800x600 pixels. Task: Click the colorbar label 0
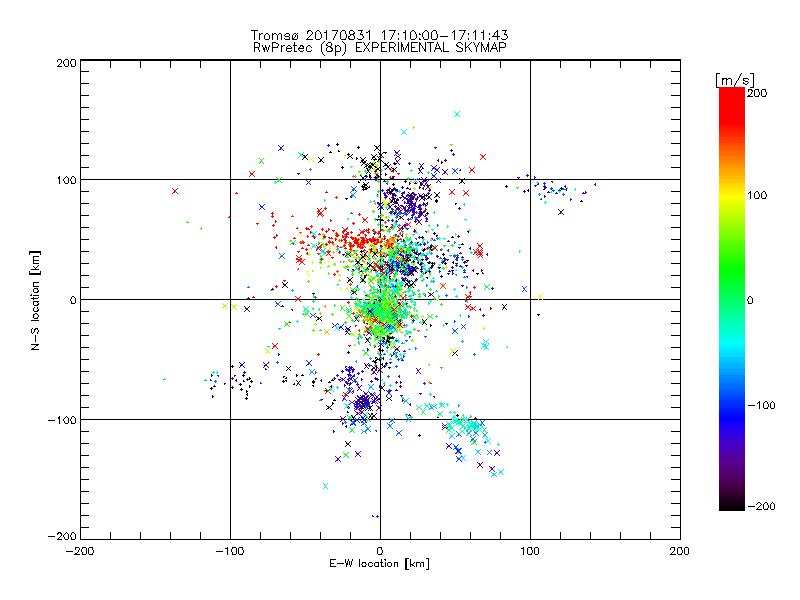point(750,300)
